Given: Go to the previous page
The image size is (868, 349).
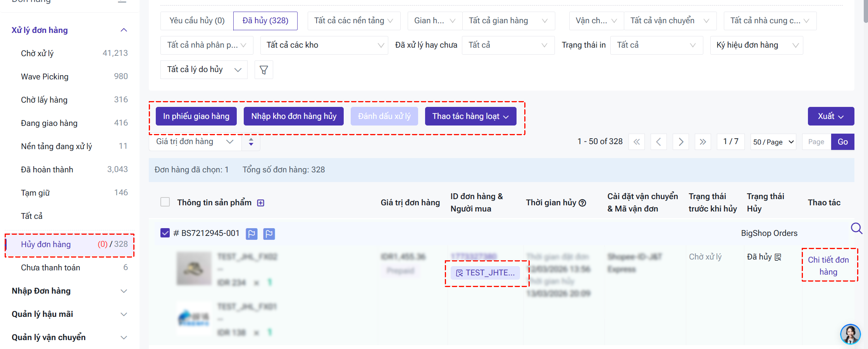Looking at the screenshot, I should pyautogui.click(x=659, y=142).
